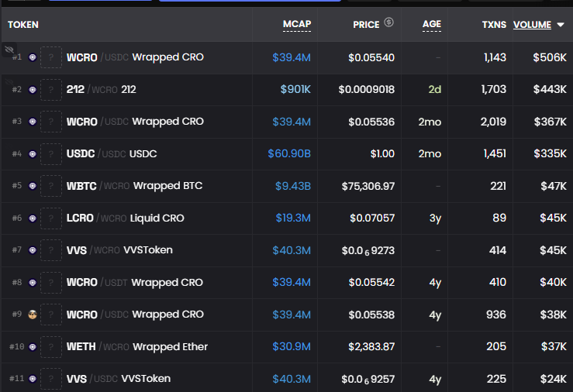The image size is (573, 392).
Task: Click the DEX icon beside USDC/USDC
Action: [x=33, y=154]
